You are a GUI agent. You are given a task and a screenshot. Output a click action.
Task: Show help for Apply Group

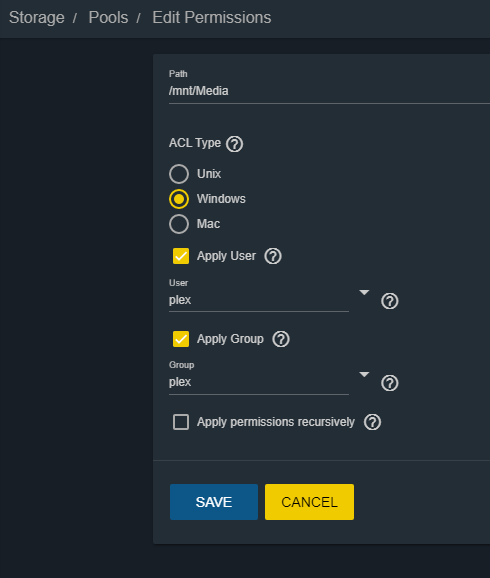coord(281,339)
